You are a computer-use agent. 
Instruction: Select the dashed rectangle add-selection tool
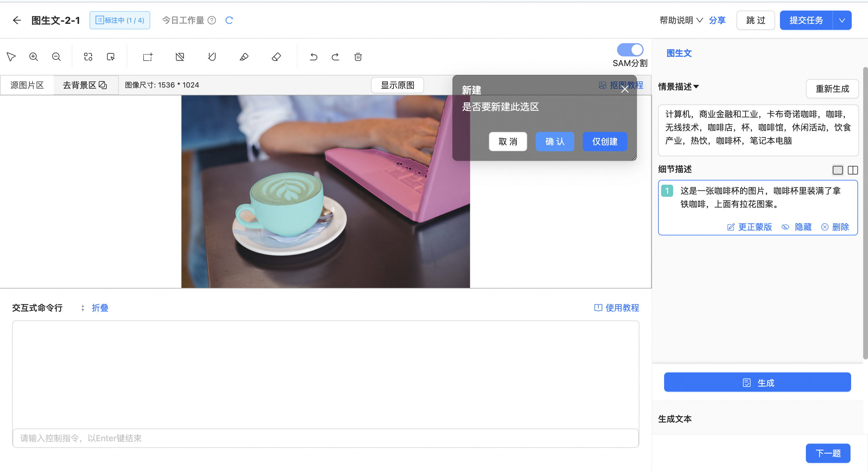[x=147, y=57]
